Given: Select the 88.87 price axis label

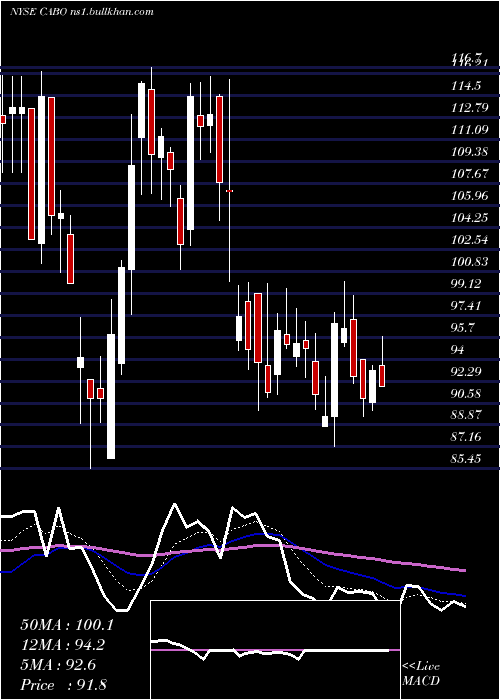Looking at the screenshot, I should pyautogui.click(x=466, y=415).
